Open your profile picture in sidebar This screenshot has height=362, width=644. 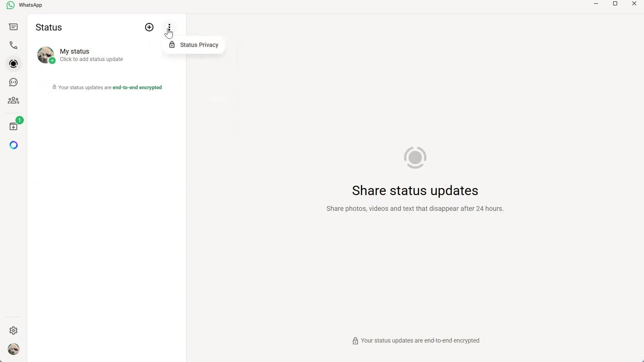coord(13,349)
